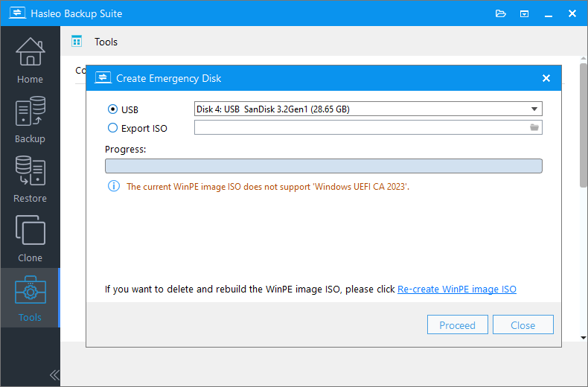Screen dimensions: 588x387
Task: Click the Progress label
Action: [x=125, y=150]
